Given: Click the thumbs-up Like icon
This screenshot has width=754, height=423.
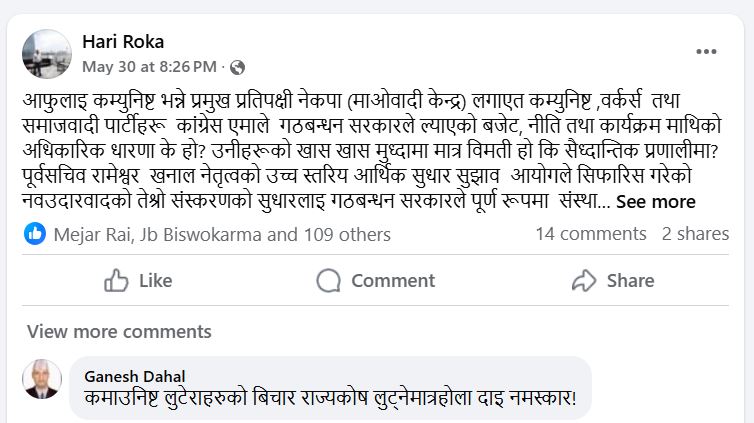Looking at the screenshot, I should tap(116, 281).
